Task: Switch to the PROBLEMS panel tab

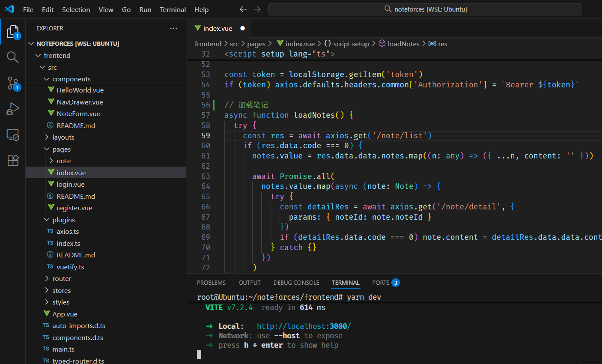Action: click(x=211, y=283)
